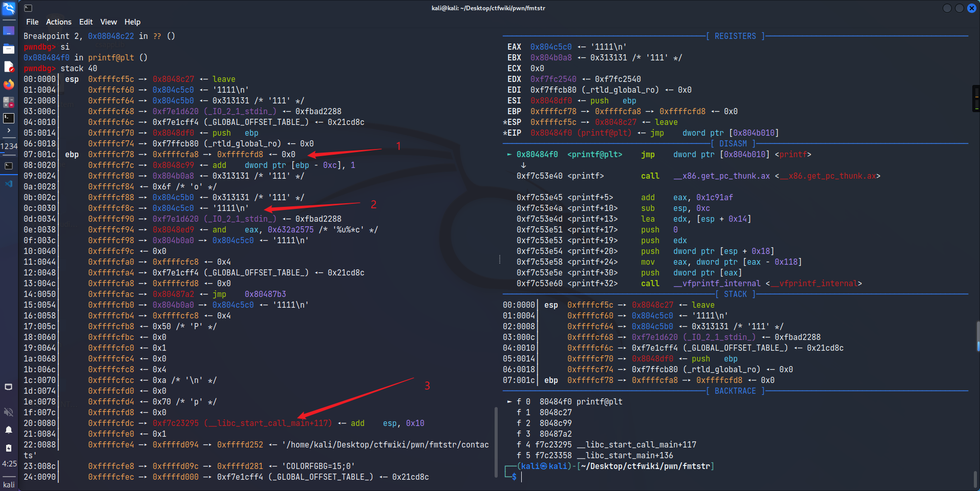Launch terminal emulator from the panel launcher
This screenshot has width=980, height=491.
[x=9, y=118]
